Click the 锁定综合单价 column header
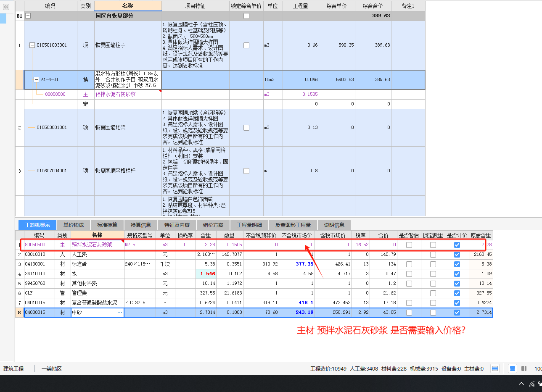Viewport: 542px width, 392px height. pos(246,6)
